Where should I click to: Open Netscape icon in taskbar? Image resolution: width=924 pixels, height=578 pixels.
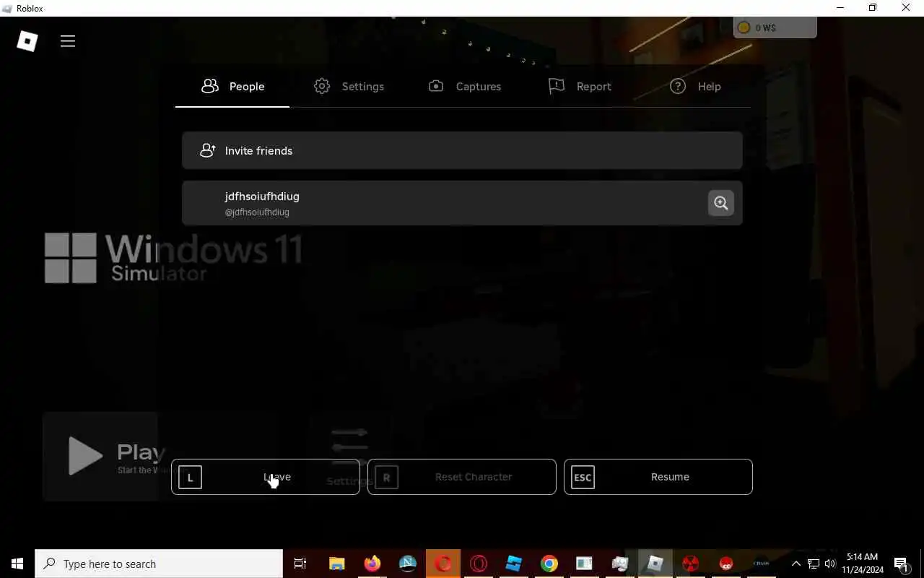coord(408,564)
